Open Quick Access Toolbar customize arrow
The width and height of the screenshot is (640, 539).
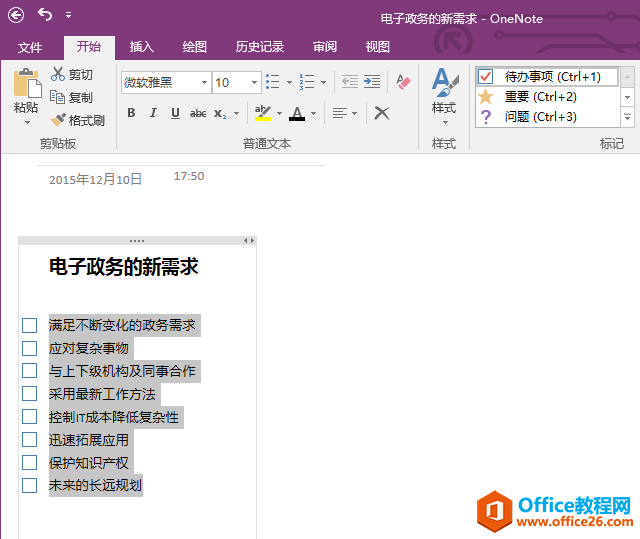(x=68, y=15)
